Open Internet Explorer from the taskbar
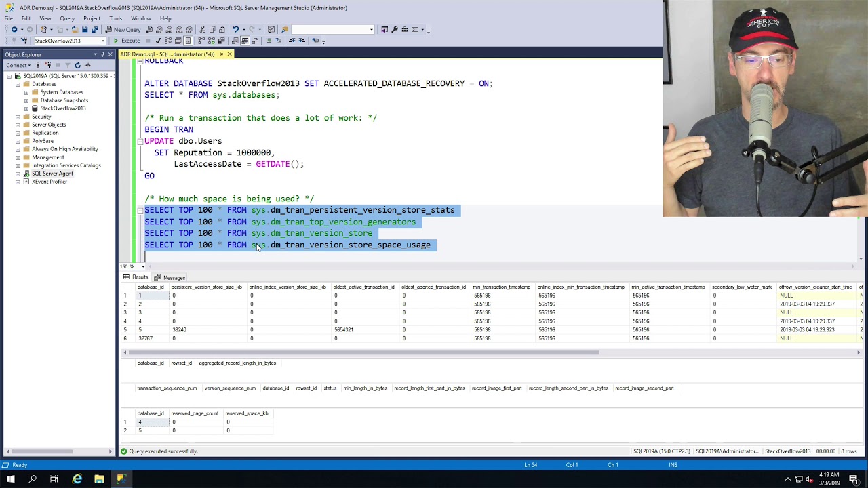This screenshot has width=868, height=488. coord(77,479)
